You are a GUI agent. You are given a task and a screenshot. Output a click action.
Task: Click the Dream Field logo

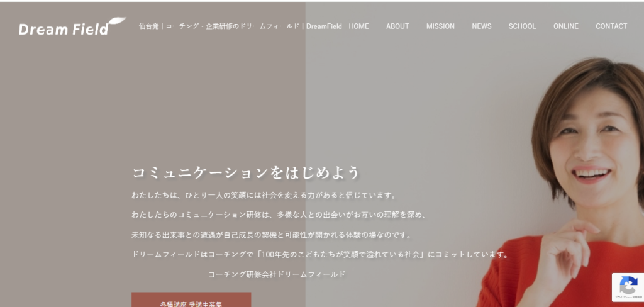pos(64,29)
